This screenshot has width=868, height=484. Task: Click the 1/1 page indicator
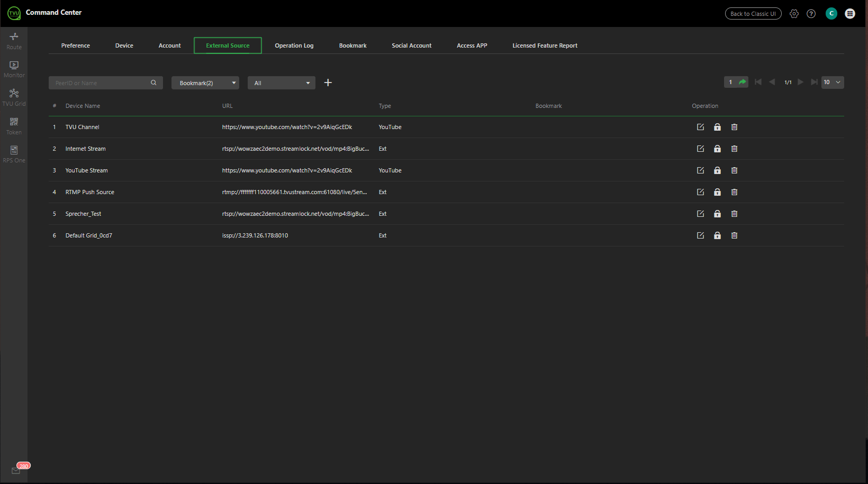tap(788, 83)
